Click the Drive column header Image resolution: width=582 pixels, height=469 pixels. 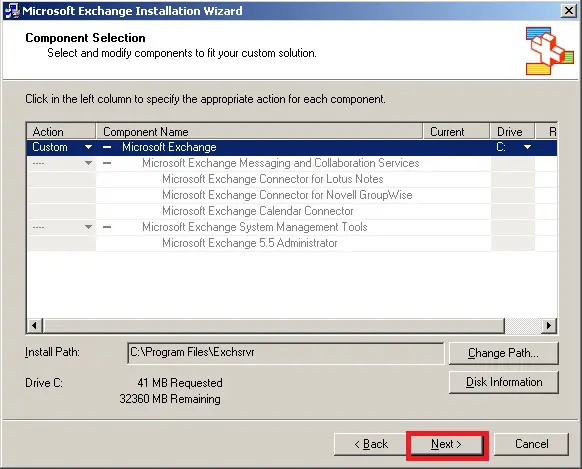point(512,132)
